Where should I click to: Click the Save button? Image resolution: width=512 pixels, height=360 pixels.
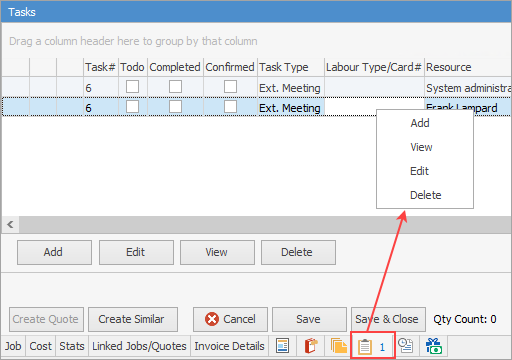pos(309,319)
